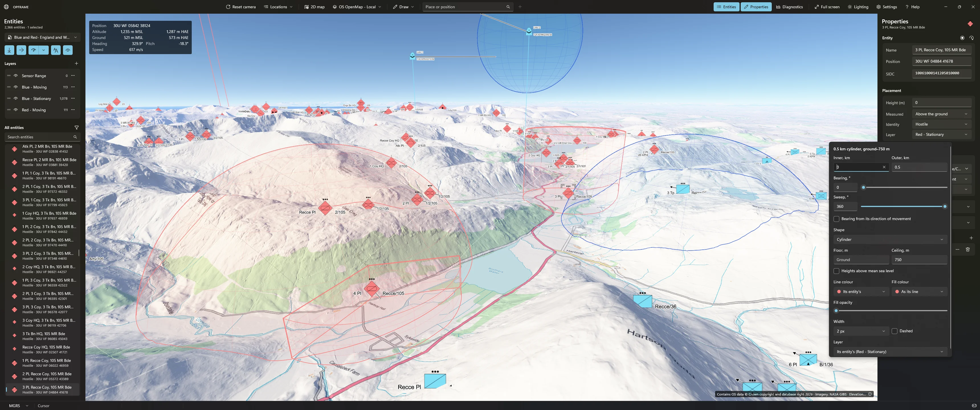Viewport: 980px width, 410px height.
Task: Open the Draw menu
Action: tap(404, 7)
